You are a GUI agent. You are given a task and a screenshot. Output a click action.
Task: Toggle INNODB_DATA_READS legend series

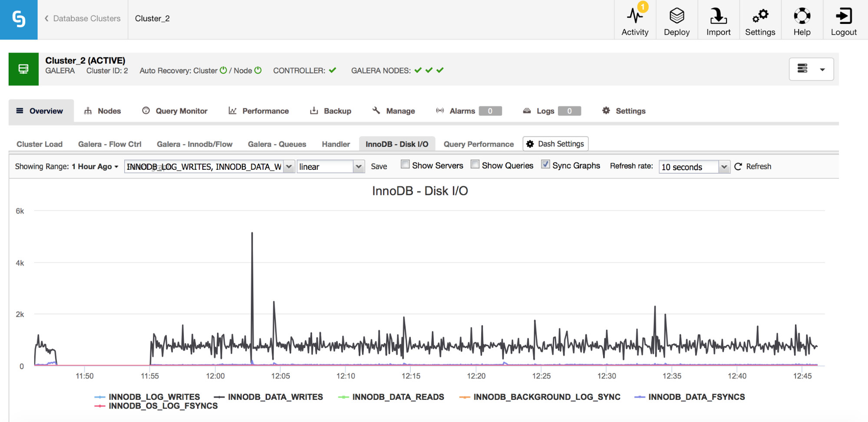391,397
